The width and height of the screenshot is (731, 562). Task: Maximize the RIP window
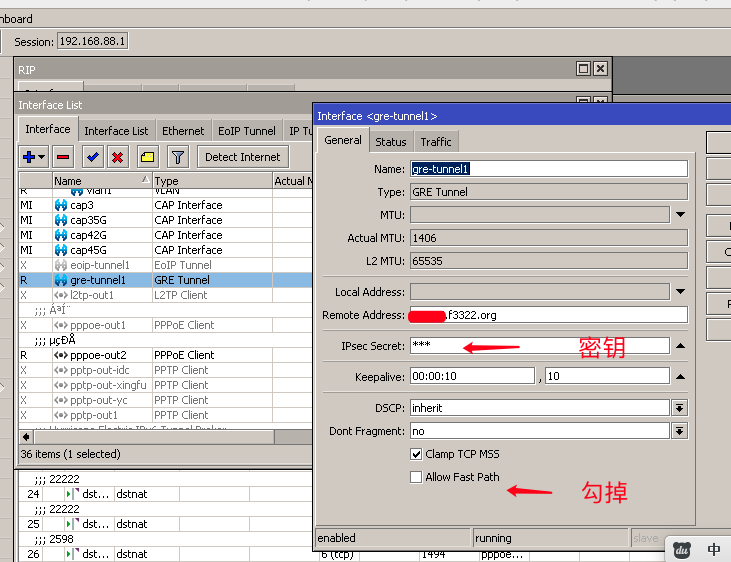[x=583, y=69]
